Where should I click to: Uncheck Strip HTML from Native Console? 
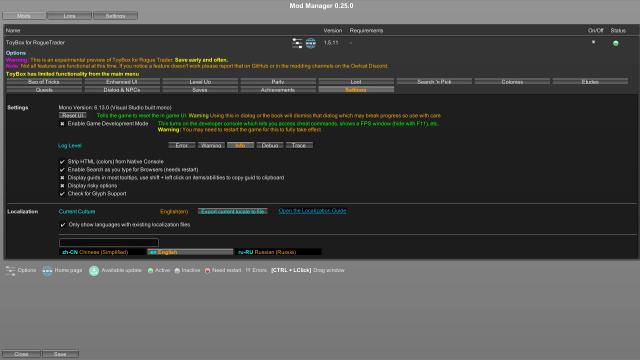[62, 162]
